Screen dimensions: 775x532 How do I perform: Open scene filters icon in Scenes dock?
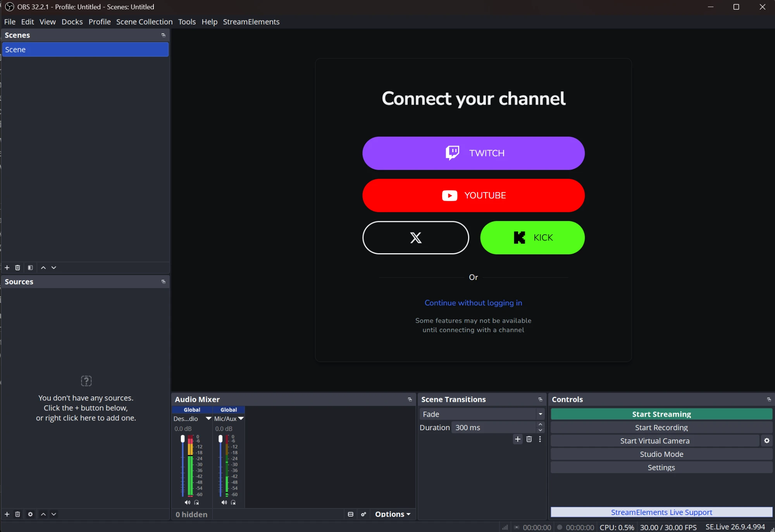[x=30, y=268]
